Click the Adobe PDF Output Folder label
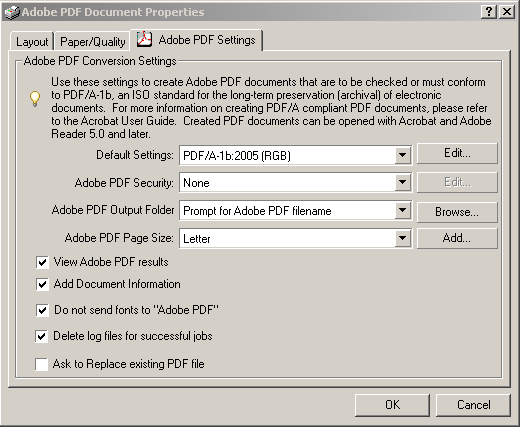This screenshot has height=427, width=520. coord(113,210)
